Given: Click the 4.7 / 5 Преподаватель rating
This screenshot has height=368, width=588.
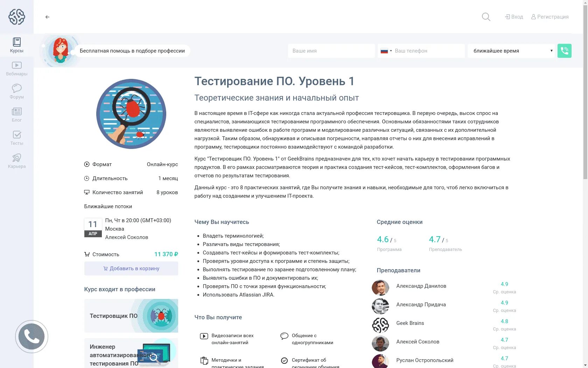Looking at the screenshot, I should [446, 243].
